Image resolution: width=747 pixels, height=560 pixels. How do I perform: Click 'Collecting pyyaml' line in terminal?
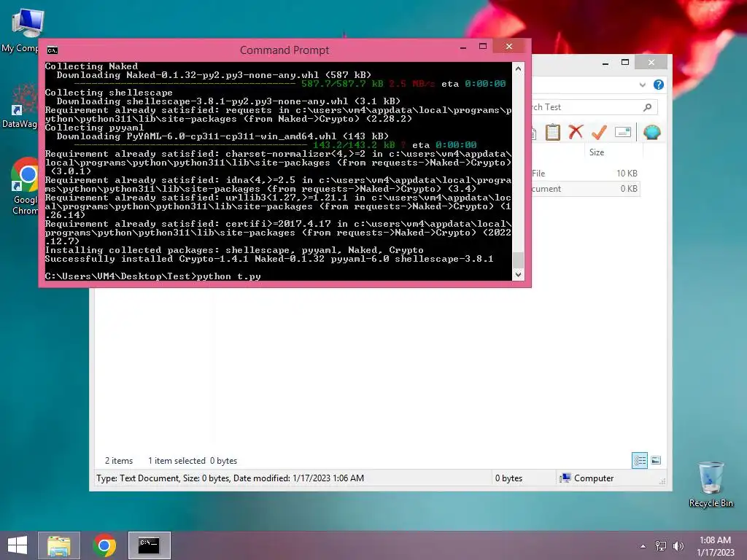(94, 128)
